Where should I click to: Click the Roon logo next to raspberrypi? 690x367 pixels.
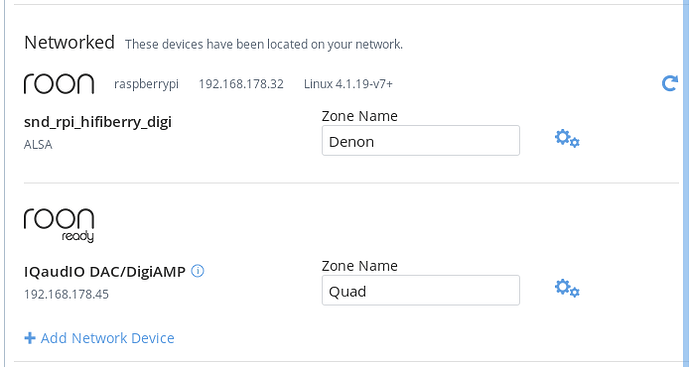click(x=59, y=84)
